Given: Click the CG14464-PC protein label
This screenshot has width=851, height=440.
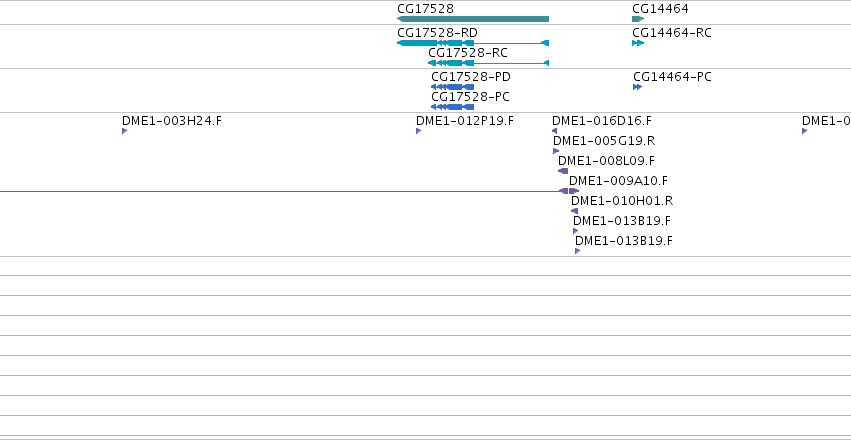Looking at the screenshot, I should tap(672, 77).
